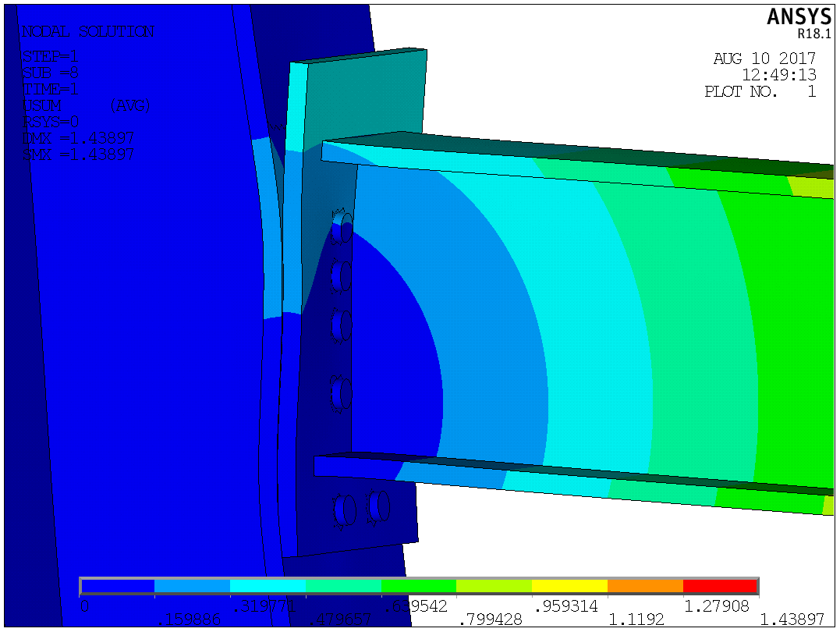Click the ANSYS logo text
Viewport: 840px width, 632px height.
click(799, 16)
